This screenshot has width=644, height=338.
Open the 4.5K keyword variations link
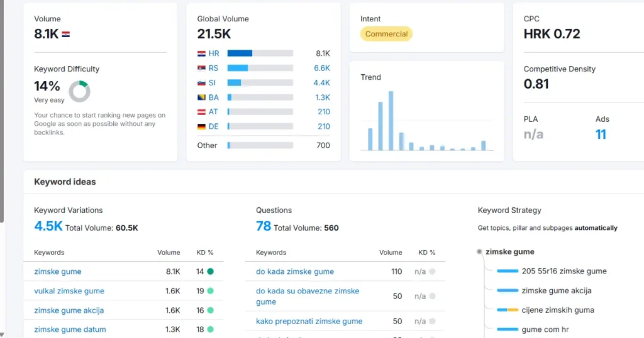click(48, 227)
